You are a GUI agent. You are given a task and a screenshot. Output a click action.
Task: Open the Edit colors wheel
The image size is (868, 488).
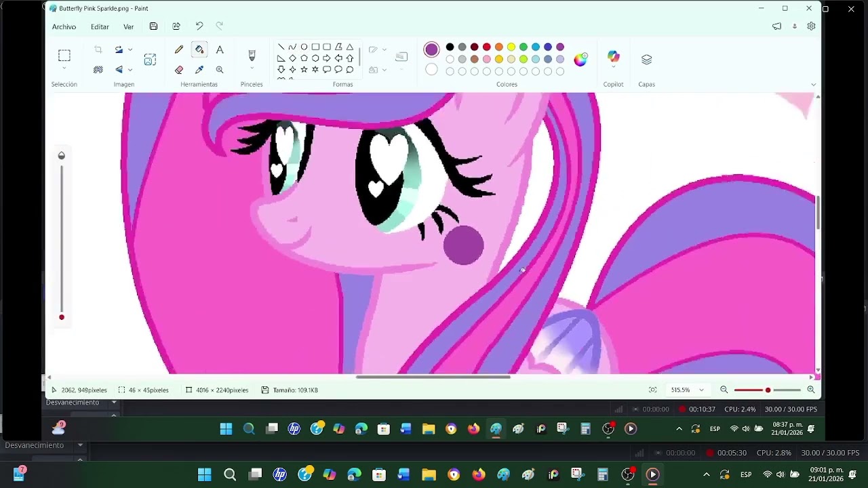(x=580, y=59)
